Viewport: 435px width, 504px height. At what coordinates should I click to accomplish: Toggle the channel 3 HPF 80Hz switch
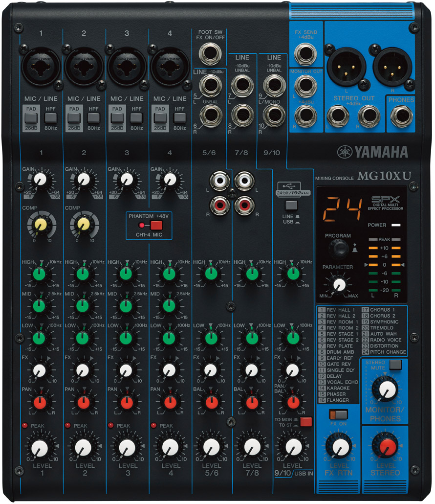pyautogui.click(x=136, y=118)
